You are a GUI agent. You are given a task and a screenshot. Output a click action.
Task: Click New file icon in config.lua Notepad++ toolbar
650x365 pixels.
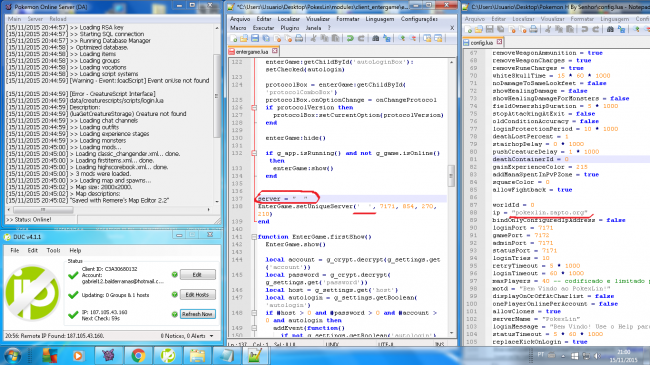(x=468, y=29)
